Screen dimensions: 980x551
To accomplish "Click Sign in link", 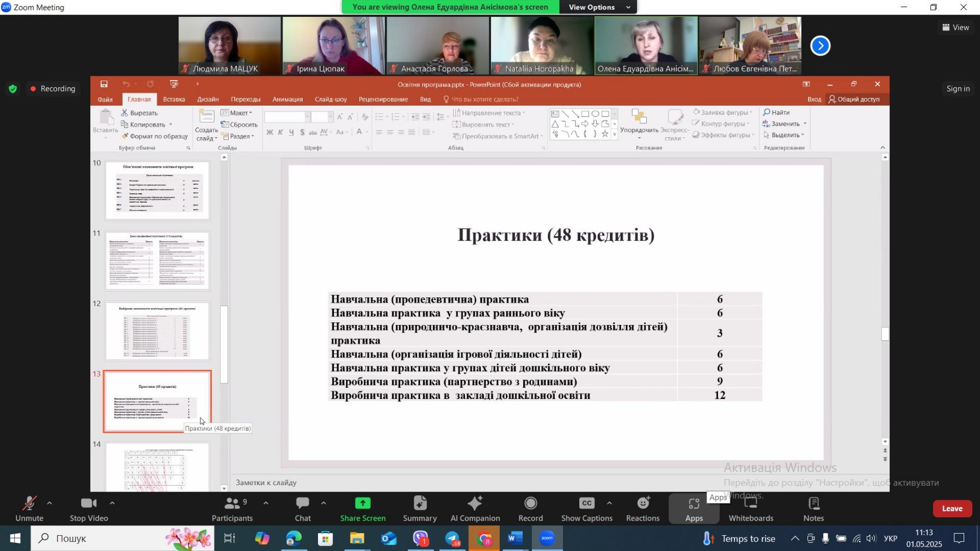I will (958, 89).
